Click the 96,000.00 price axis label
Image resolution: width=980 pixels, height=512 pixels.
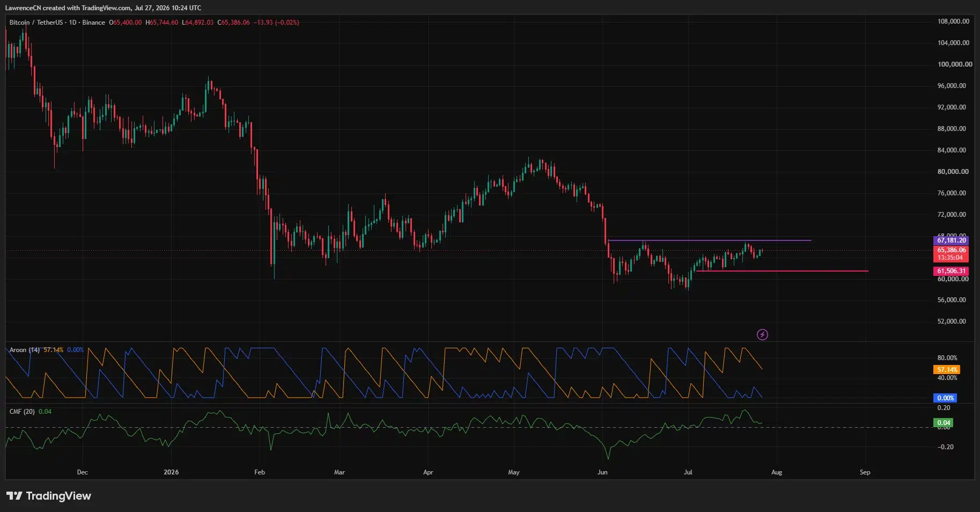click(952, 86)
